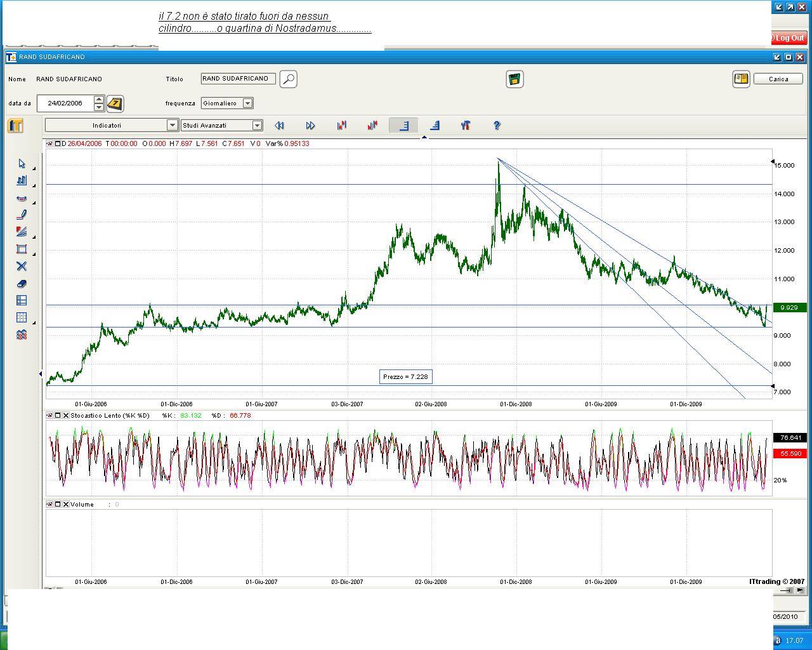812x650 pixels.
Task: Toggle the highlighted right-scale icon
Action: click(x=403, y=126)
